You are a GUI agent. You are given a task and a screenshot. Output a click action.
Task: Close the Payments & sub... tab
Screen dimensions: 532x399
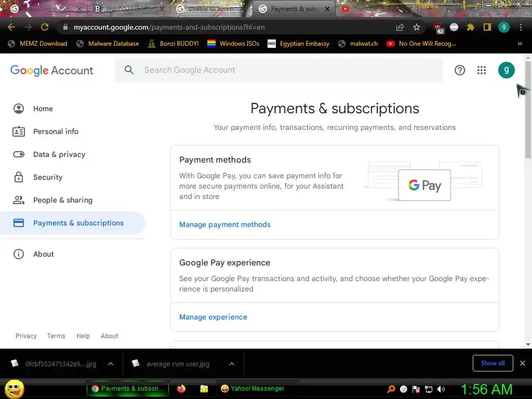pyautogui.click(x=327, y=9)
